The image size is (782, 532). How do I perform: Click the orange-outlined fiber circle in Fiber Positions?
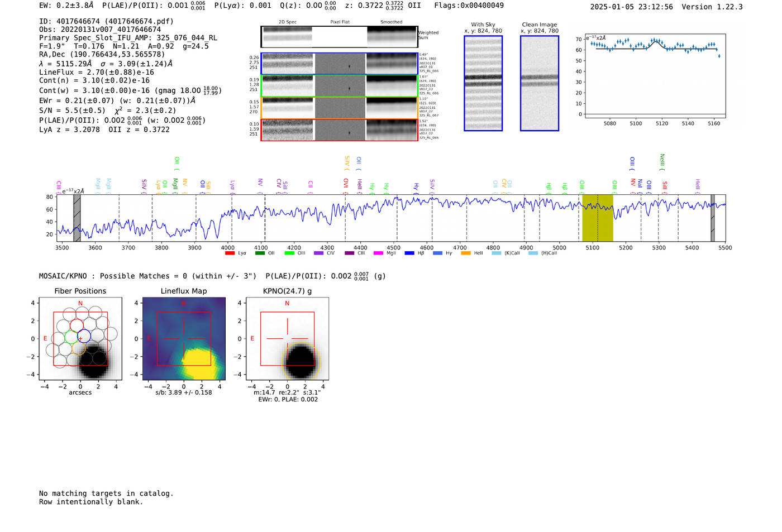(x=79, y=349)
